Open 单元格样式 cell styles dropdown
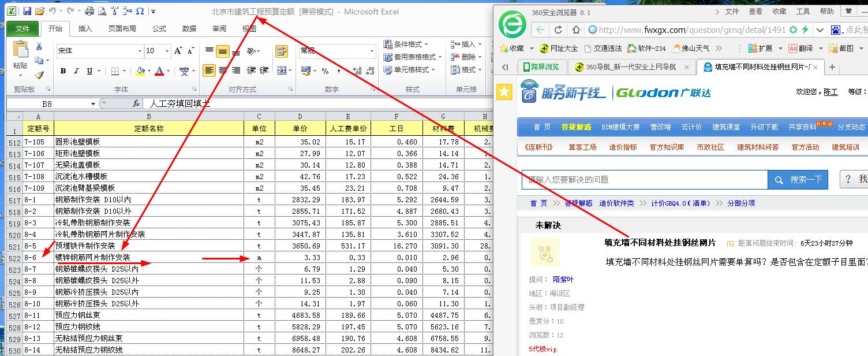 click(409, 69)
